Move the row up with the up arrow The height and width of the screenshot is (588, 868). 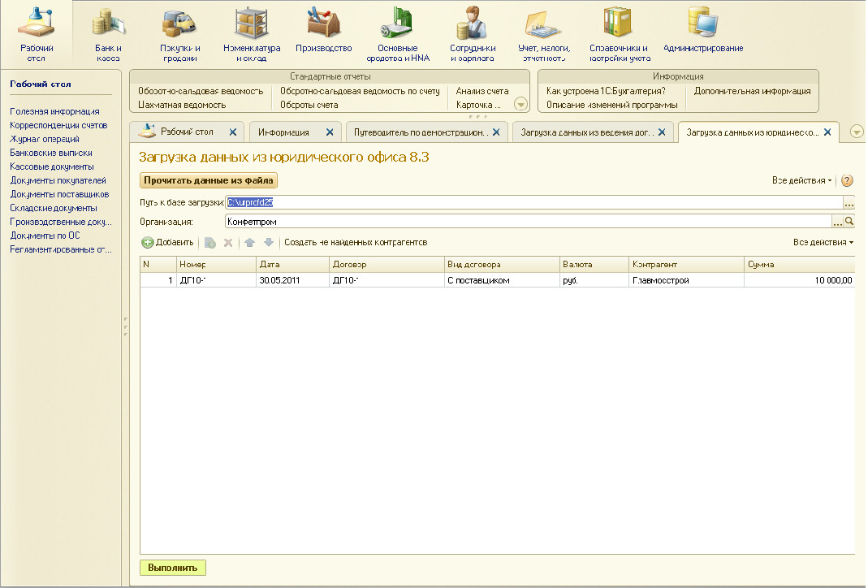tap(250, 243)
